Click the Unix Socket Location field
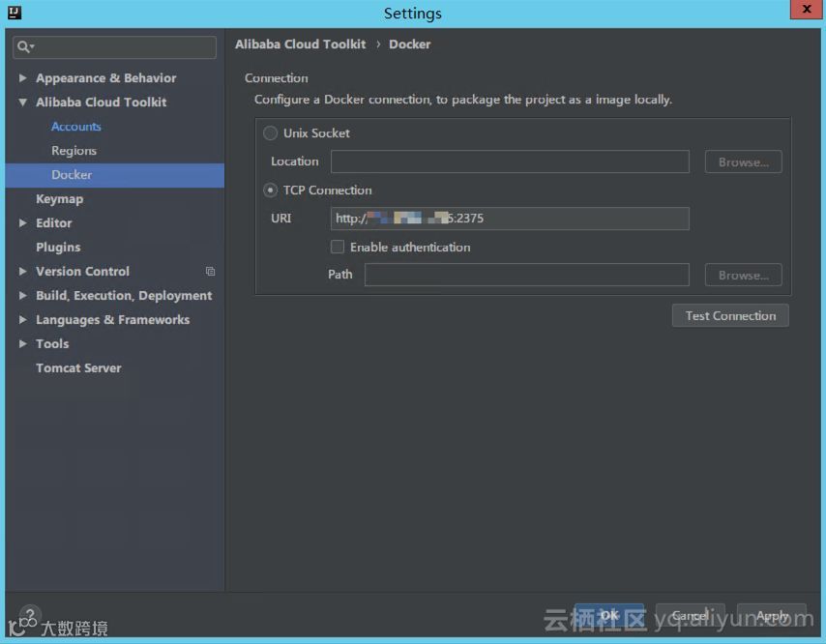The height and width of the screenshot is (644, 826). point(510,161)
